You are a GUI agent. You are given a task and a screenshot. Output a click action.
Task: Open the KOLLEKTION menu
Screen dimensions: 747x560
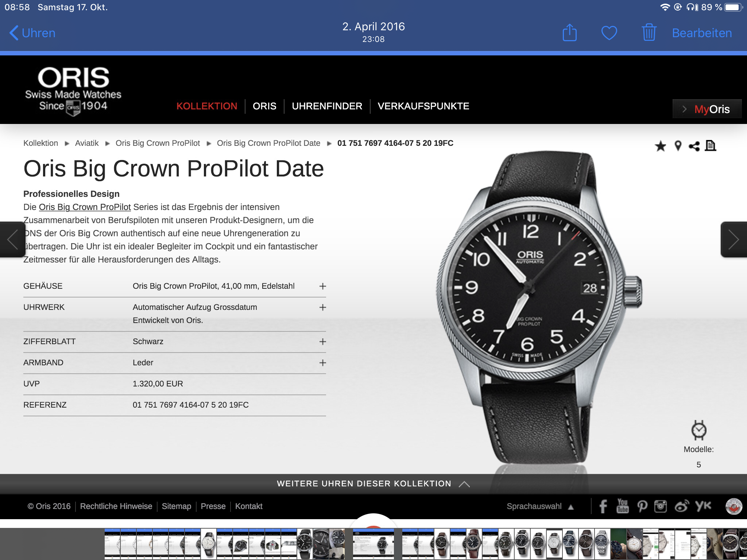tap(207, 106)
